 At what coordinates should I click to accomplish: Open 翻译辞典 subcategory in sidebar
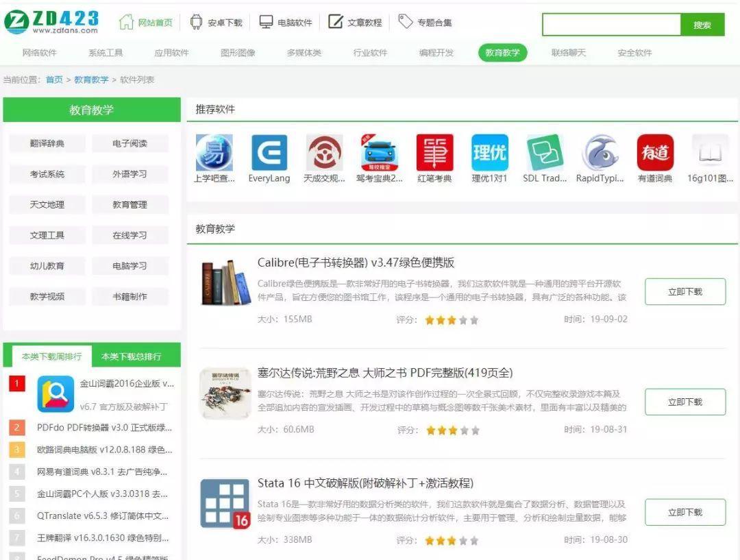coord(47,143)
